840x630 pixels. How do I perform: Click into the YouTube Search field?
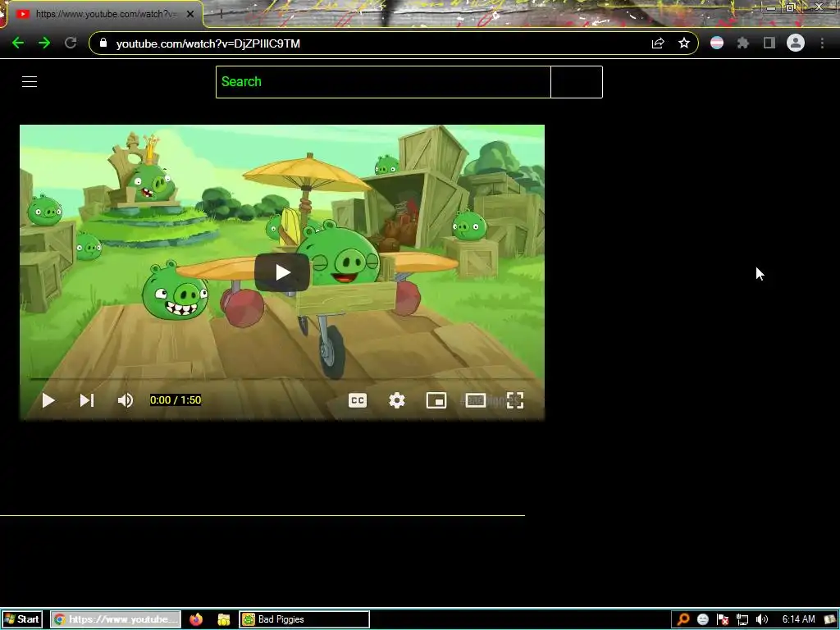pyautogui.click(x=383, y=82)
